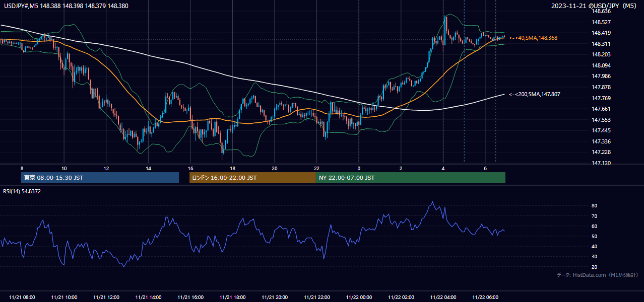
Task: Click the bottom time label 11/21 10:00
Action: point(64,297)
